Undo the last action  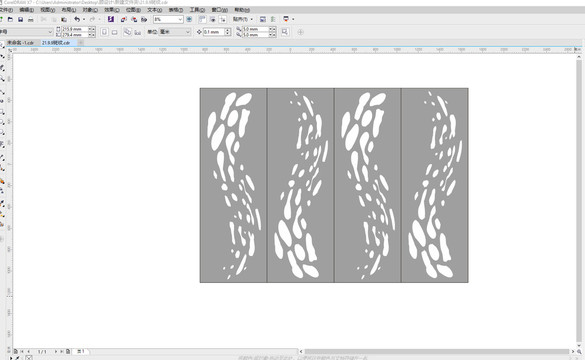click(77, 19)
